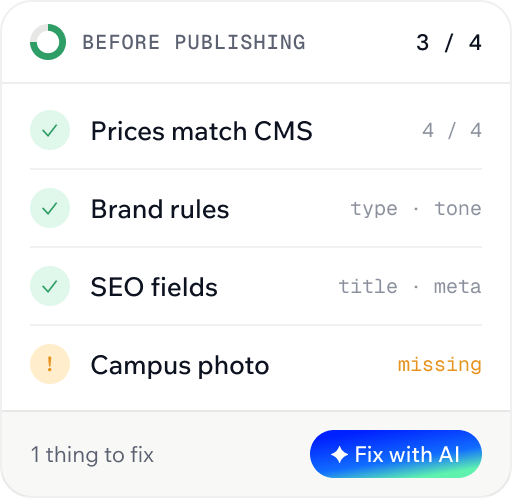Click the meta tag on SEO fields
Screen dimensions: 512x498
[458, 287]
